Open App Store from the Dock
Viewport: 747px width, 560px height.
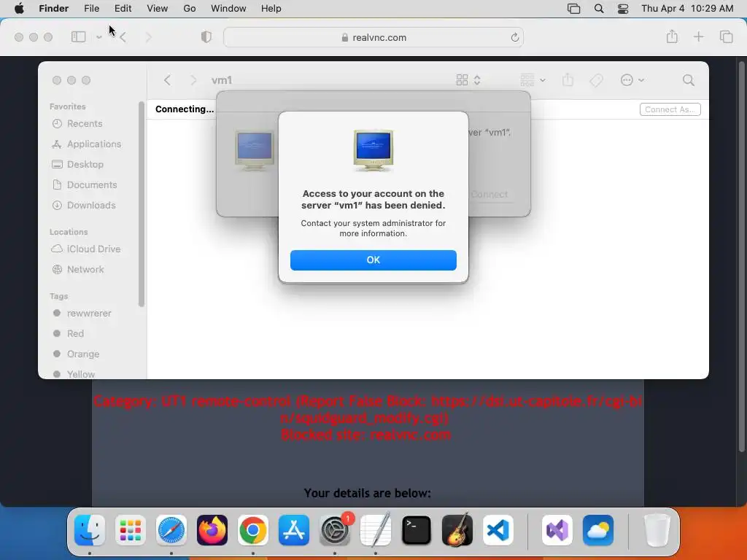[294, 530]
